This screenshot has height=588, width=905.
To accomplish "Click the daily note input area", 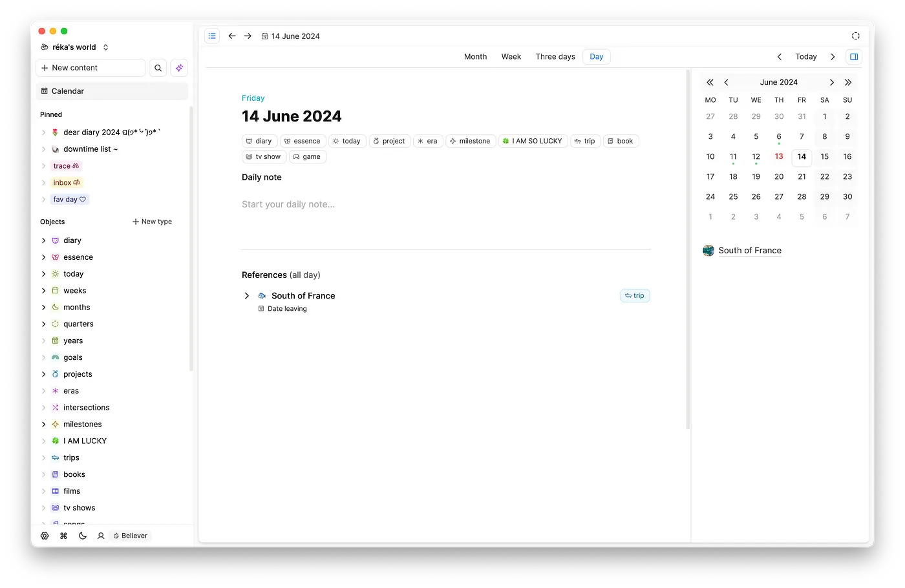I will coord(446,204).
